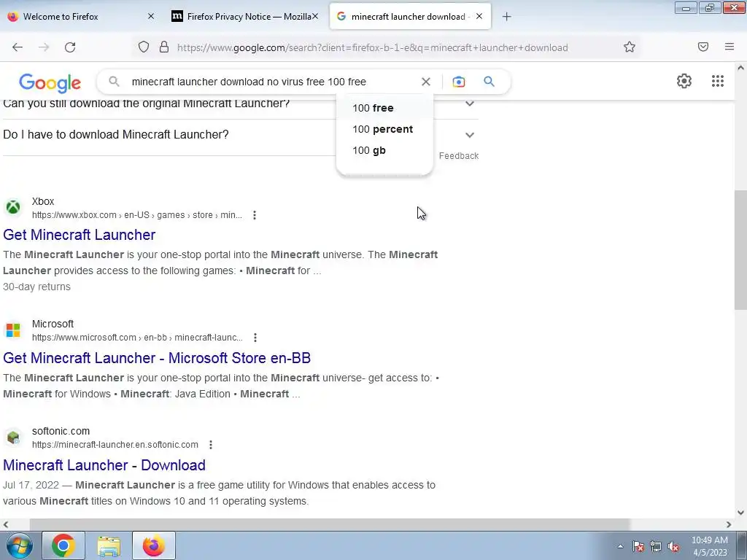The image size is (747, 560).
Task: Click the Action Center flag icon
Action: pyautogui.click(x=638, y=546)
